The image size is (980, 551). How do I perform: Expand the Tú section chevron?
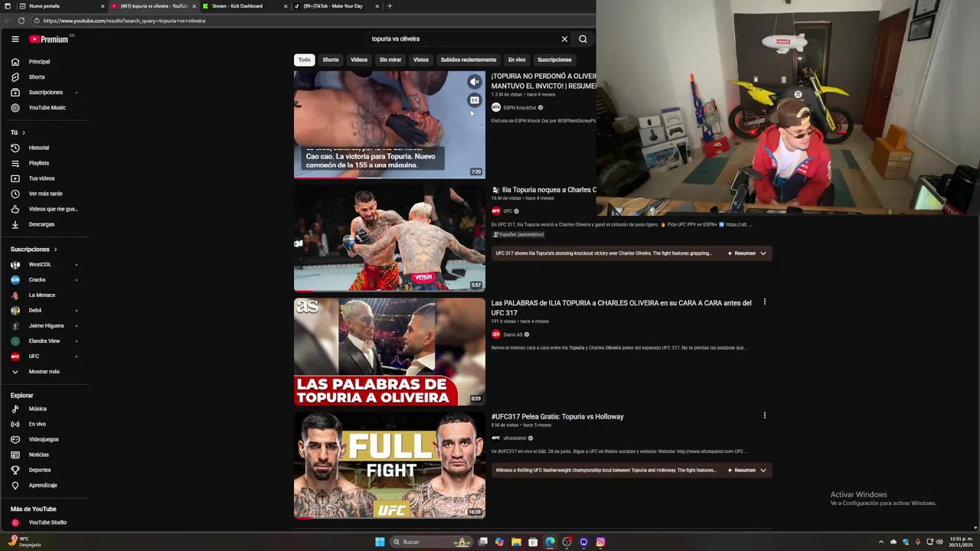coord(24,132)
